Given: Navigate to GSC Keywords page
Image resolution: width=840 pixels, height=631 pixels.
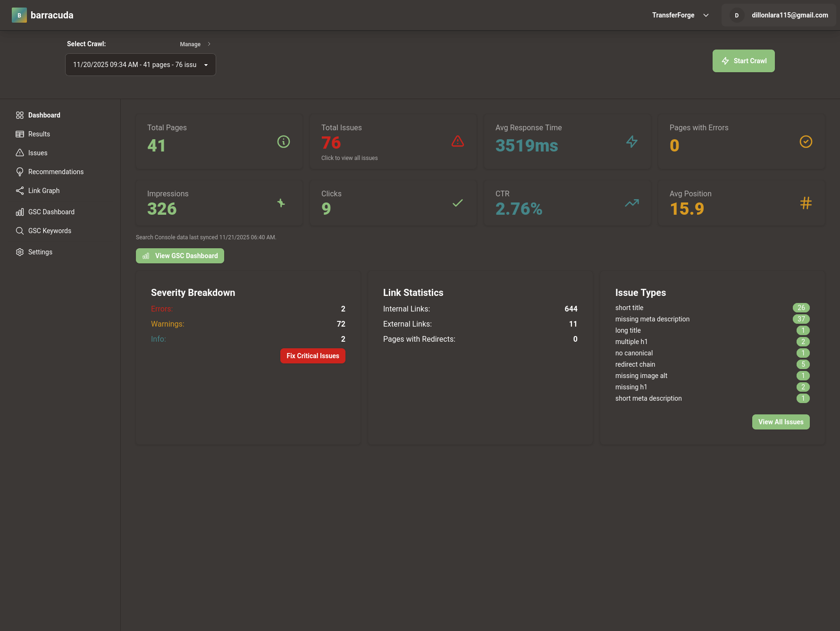Looking at the screenshot, I should [49, 230].
